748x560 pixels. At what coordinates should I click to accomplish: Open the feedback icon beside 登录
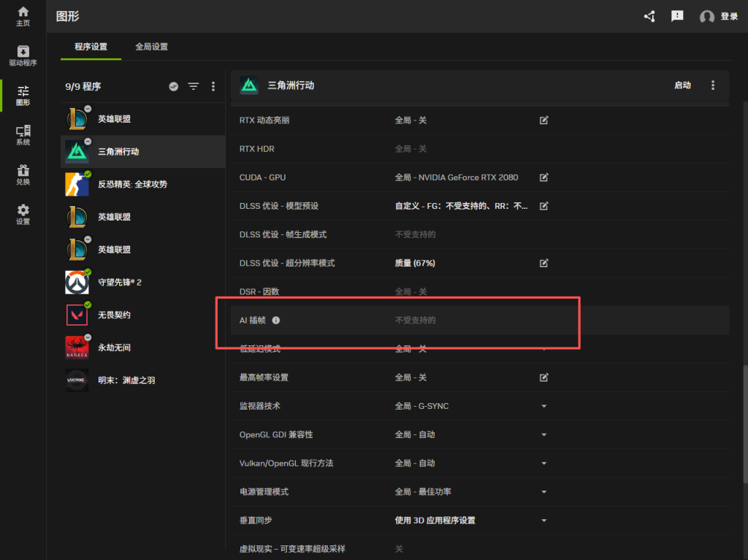pos(677,16)
